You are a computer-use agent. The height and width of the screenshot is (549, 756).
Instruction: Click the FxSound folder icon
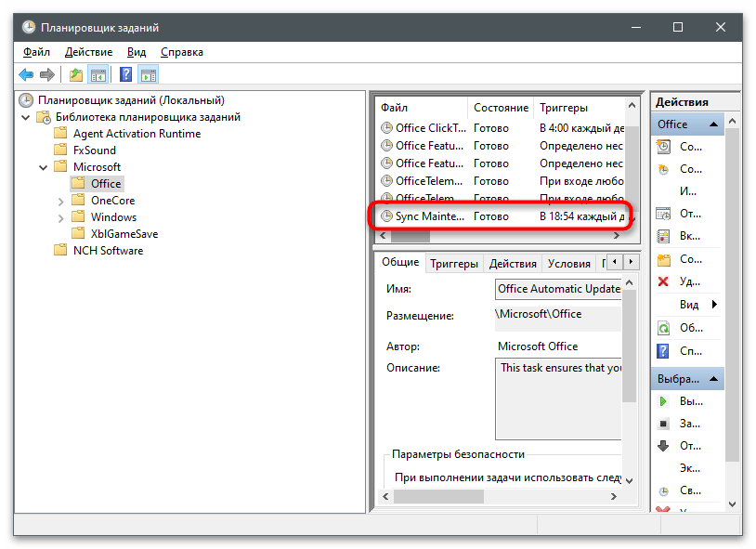coord(60,150)
